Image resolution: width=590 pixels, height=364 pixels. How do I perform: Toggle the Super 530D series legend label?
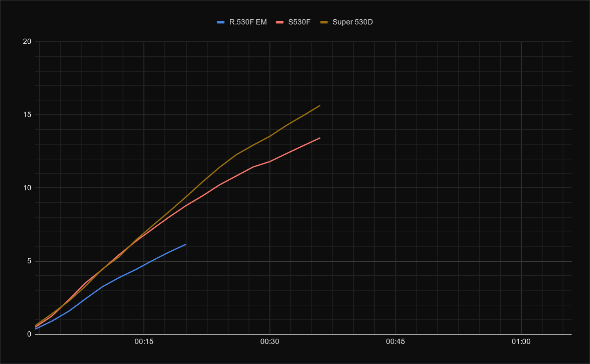(352, 22)
